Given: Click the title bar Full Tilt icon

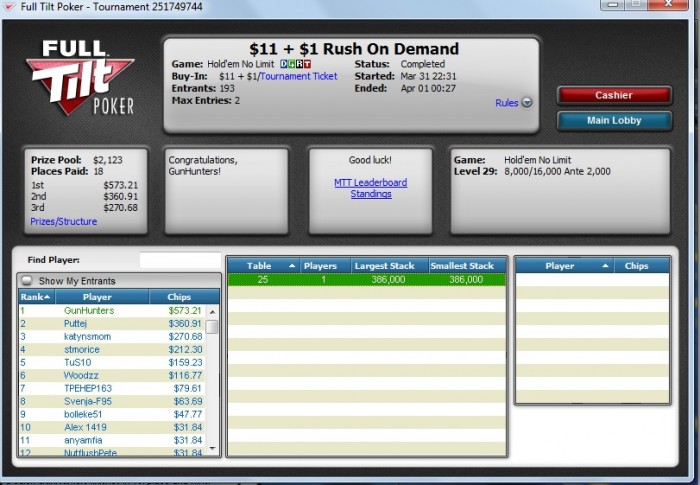Looking at the screenshot, I should coord(9,6).
